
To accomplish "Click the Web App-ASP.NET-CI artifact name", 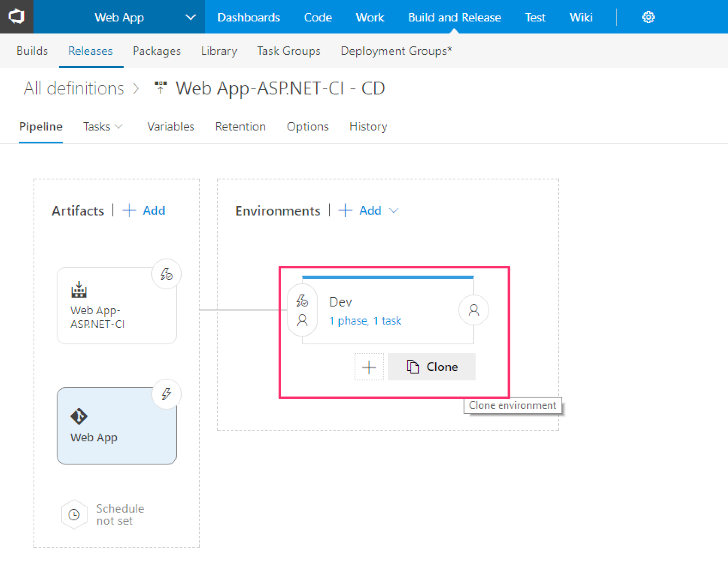I will click(x=97, y=317).
